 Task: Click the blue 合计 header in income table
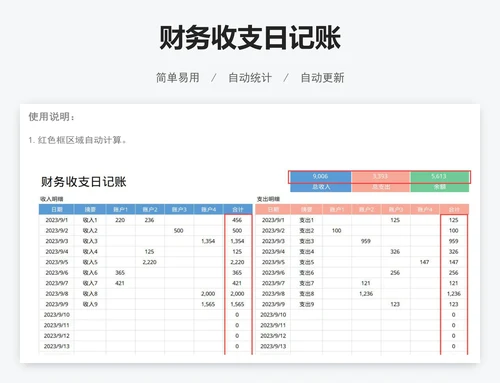pyautogui.click(x=238, y=209)
